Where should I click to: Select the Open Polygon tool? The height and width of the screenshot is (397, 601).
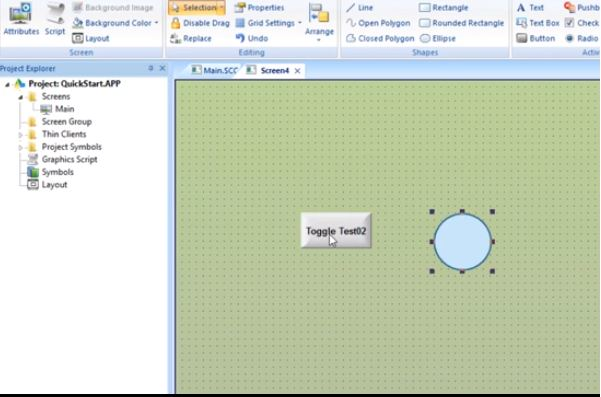click(x=378, y=23)
